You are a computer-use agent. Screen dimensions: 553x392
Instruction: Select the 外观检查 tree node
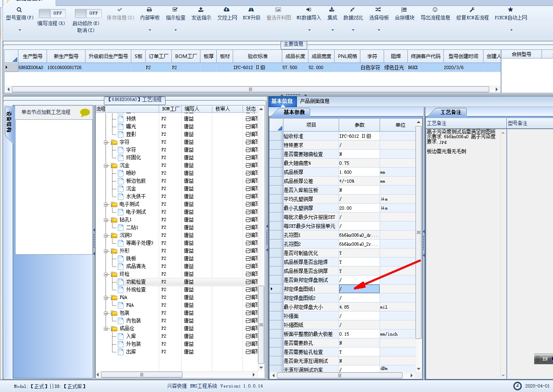[x=136, y=289]
